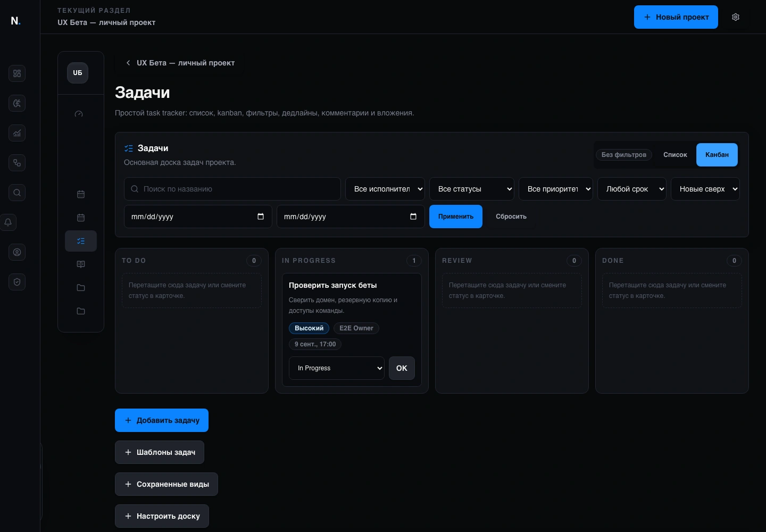766x532 pixels.
Task: Click the shield check security icon
Action: click(17, 282)
